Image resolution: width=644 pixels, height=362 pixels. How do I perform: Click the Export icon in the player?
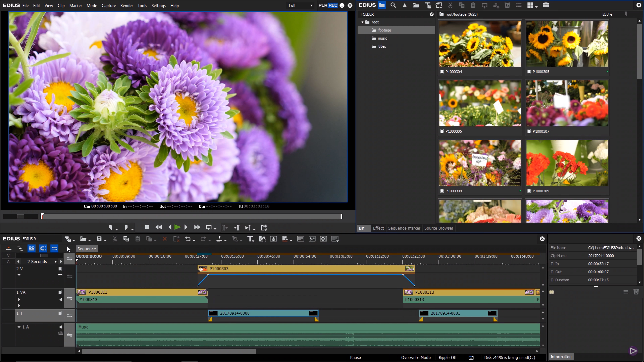pos(264,227)
